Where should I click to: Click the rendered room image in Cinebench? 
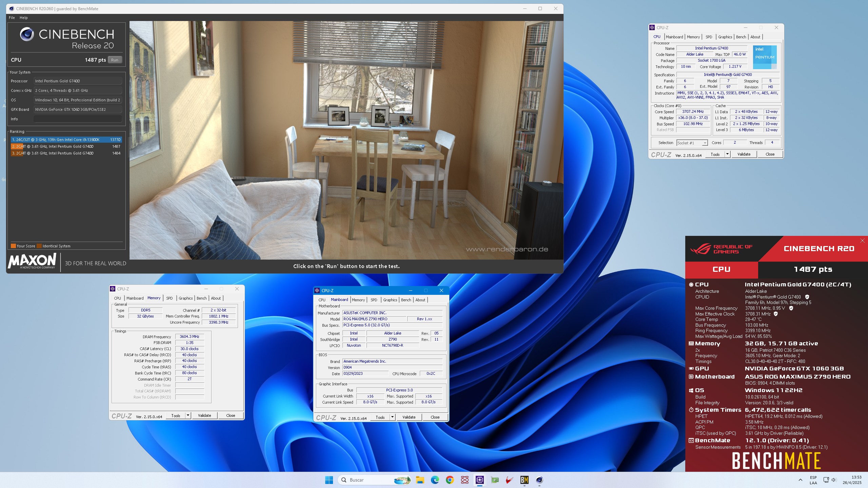[x=346, y=140]
